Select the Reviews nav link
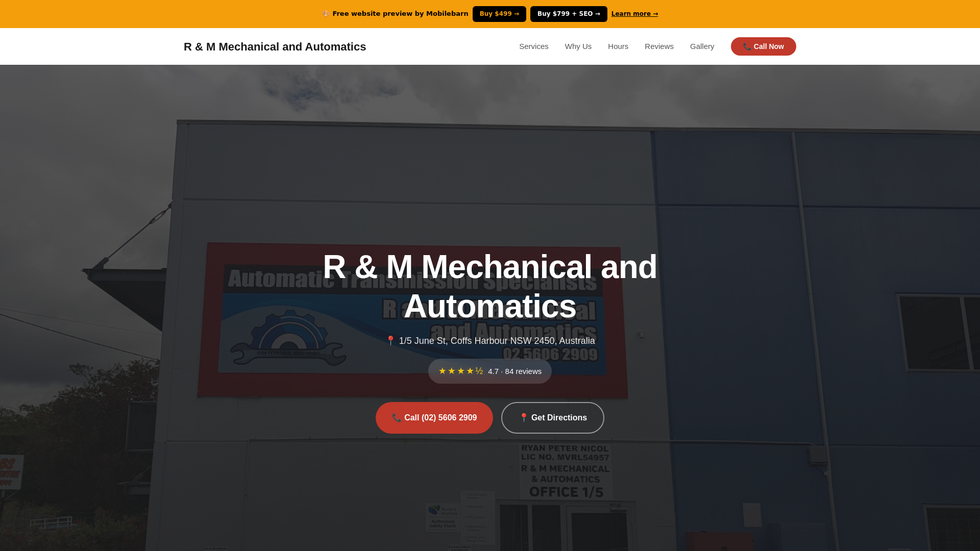This screenshot has height=551, width=980. [x=659, y=46]
